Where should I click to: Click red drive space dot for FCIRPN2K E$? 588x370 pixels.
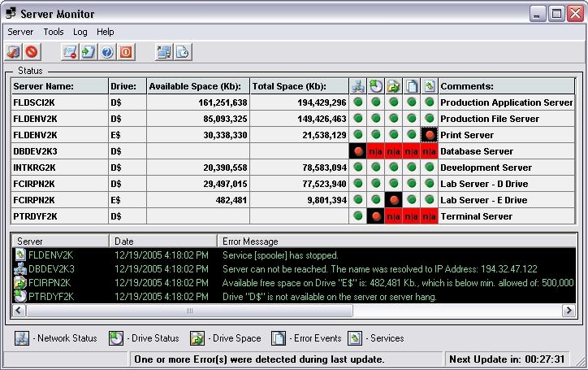tap(394, 200)
